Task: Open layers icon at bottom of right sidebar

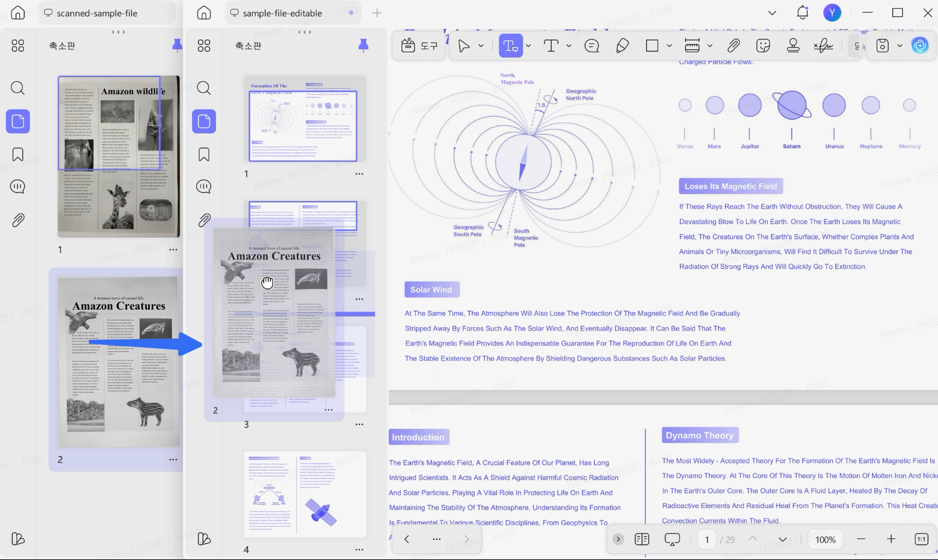Action: click(204, 539)
